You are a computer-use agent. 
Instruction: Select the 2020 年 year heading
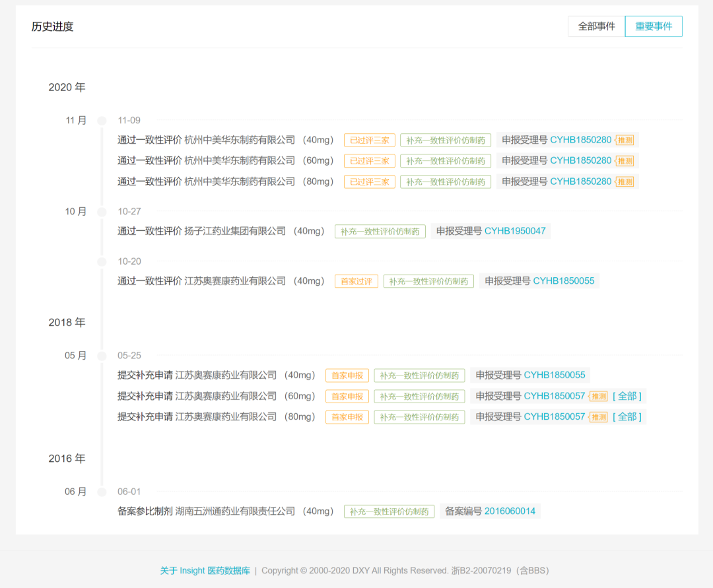(x=67, y=87)
